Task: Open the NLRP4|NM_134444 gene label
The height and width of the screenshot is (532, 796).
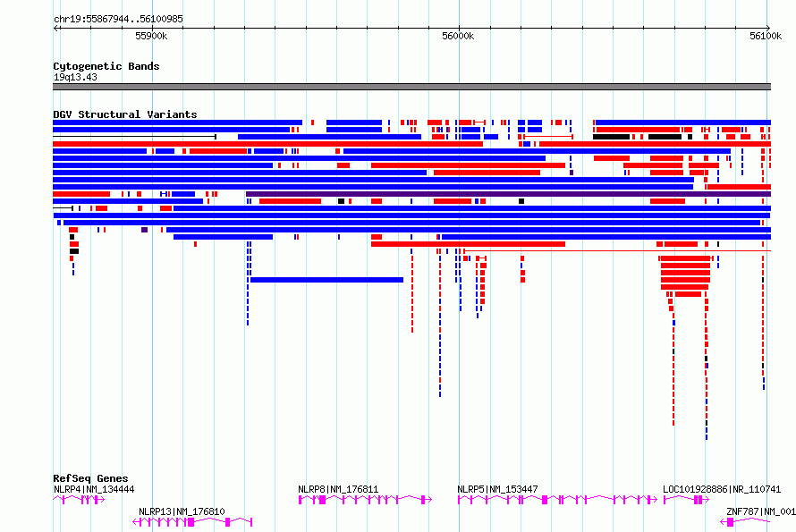Action: pyautogui.click(x=94, y=489)
